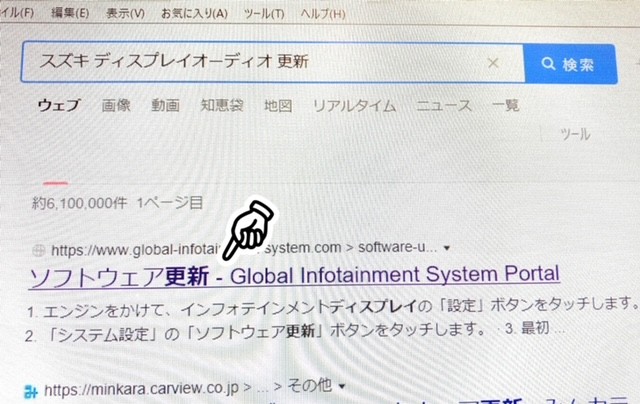Open the 表示(V) menu
640x404 pixels.
point(125,13)
